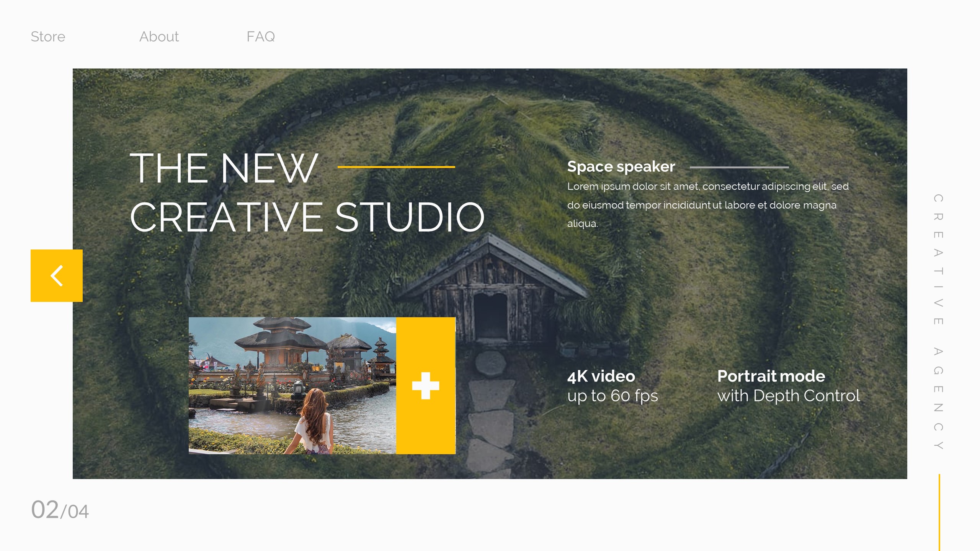Click the THE NEW headline text
980x551 pixels.
coord(224,168)
